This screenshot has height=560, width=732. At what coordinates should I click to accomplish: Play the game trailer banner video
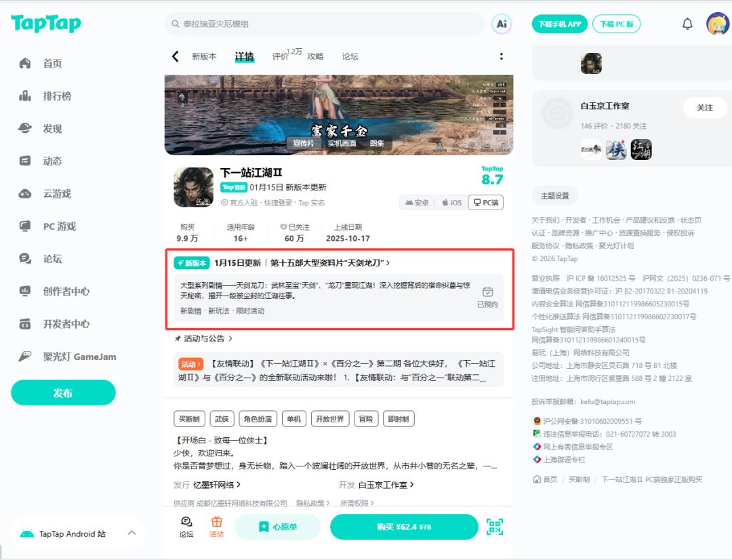tap(338, 115)
